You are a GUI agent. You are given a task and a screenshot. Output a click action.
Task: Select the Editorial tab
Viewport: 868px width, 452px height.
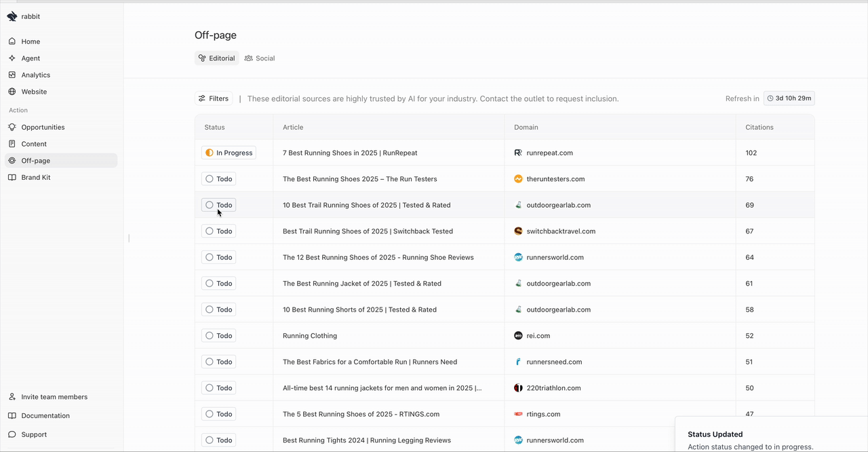pos(217,58)
